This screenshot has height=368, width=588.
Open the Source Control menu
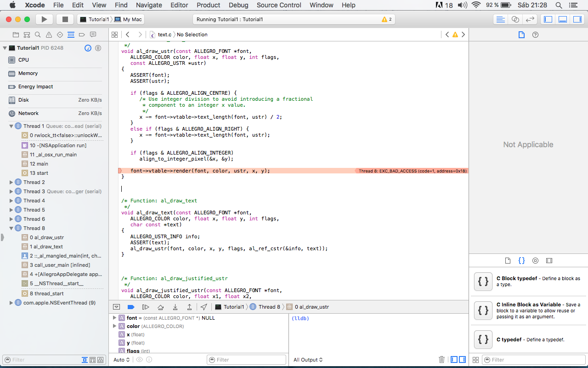(279, 5)
